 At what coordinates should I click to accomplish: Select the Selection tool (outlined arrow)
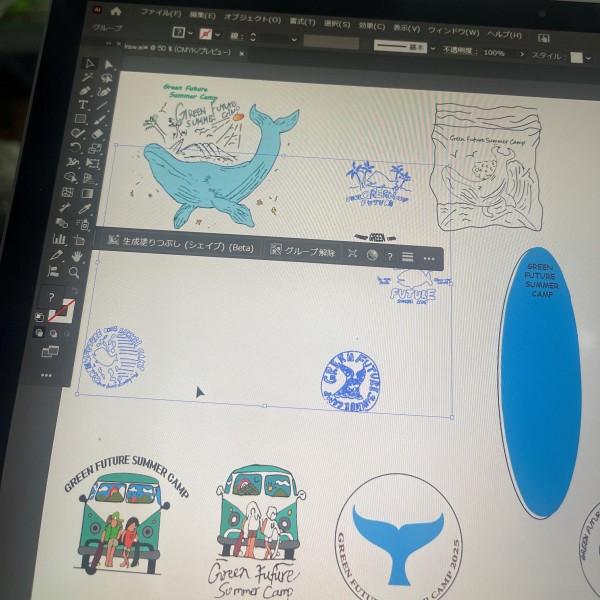pos(89,64)
